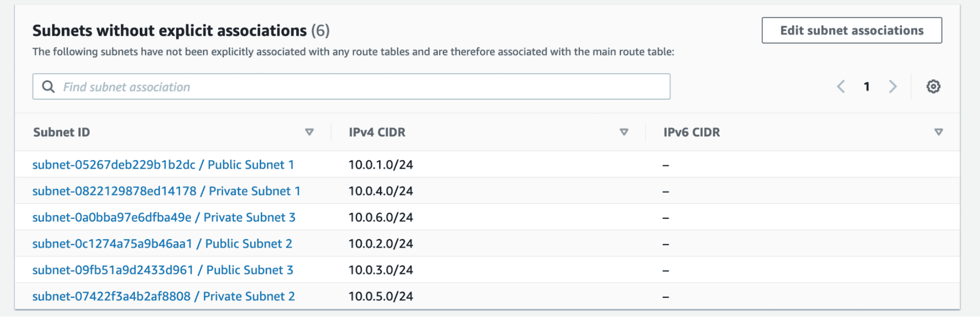Click the IPv6 CIDR column header
The image size is (980, 317).
[x=691, y=132]
